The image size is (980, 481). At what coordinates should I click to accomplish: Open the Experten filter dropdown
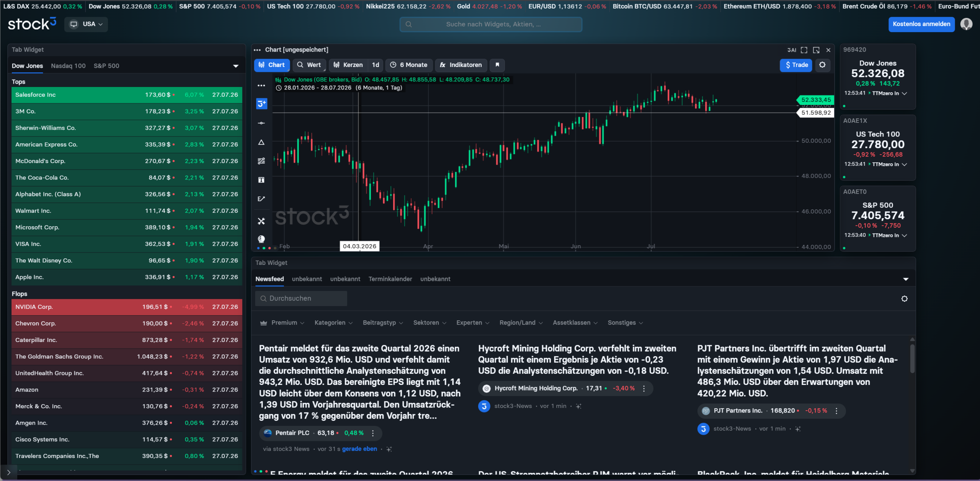tap(473, 323)
